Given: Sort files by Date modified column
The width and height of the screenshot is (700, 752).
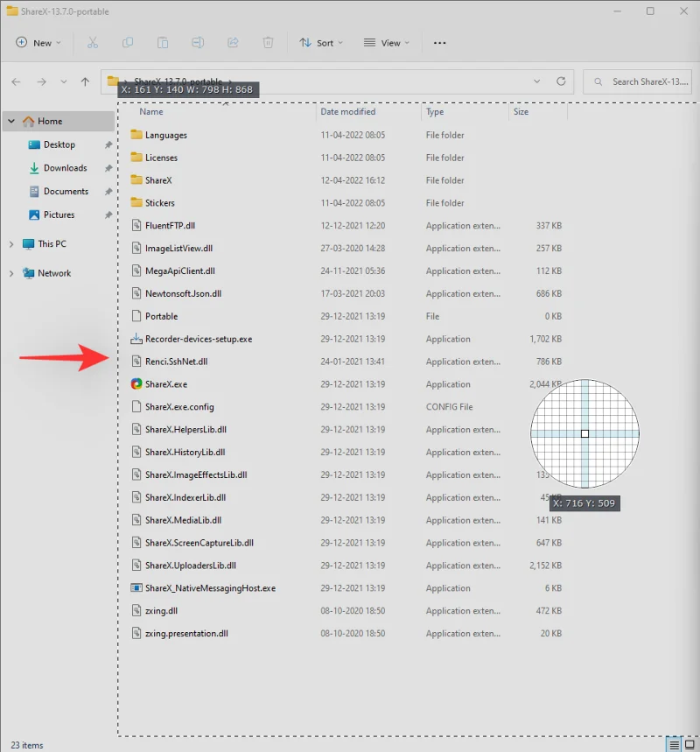Looking at the screenshot, I should tap(348, 112).
